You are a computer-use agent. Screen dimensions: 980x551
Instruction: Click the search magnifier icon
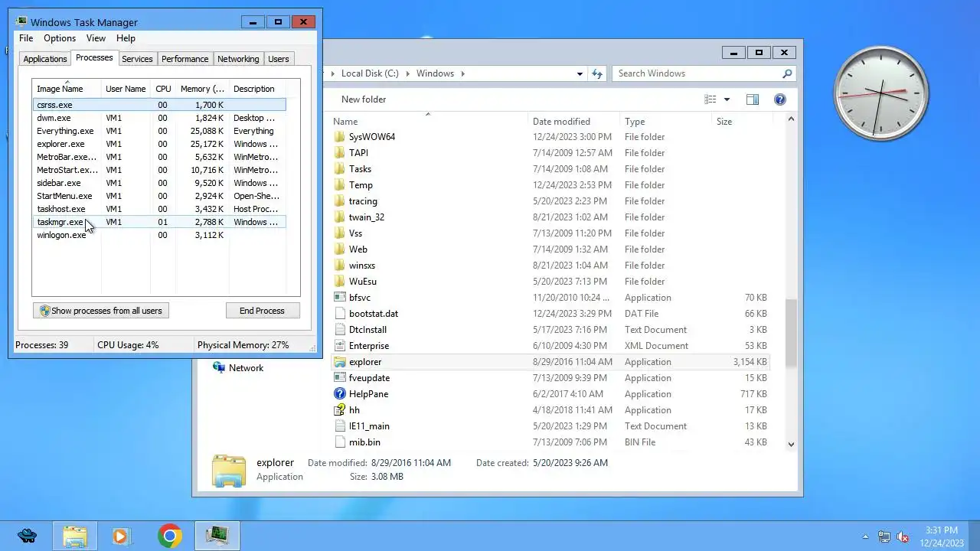coord(786,73)
